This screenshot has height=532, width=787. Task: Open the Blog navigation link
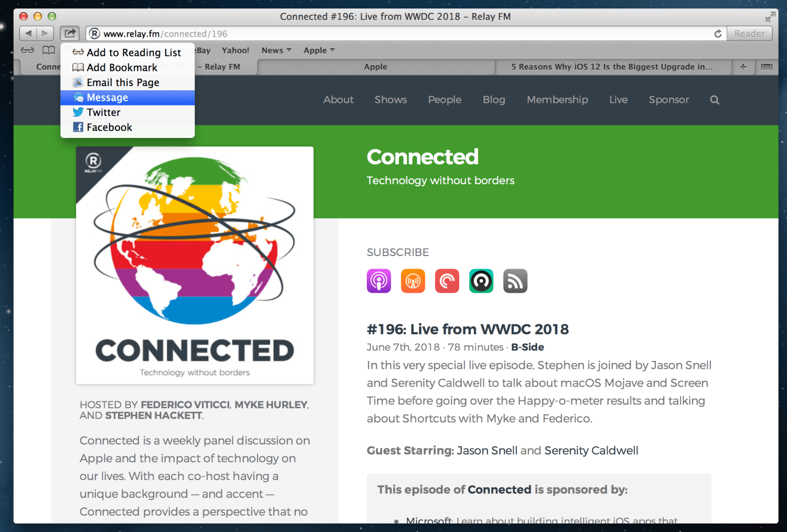(x=494, y=100)
